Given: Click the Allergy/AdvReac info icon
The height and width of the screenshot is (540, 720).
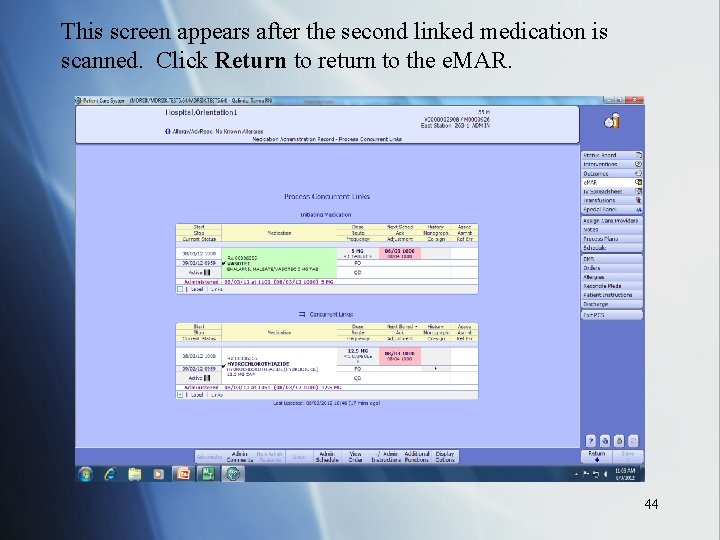Looking at the screenshot, I should (x=168, y=131).
